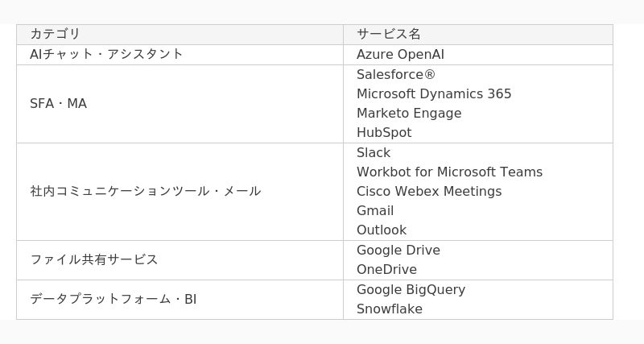Click the Gmail service name
Image resolution: width=644 pixels, height=344 pixels.
pos(375,210)
